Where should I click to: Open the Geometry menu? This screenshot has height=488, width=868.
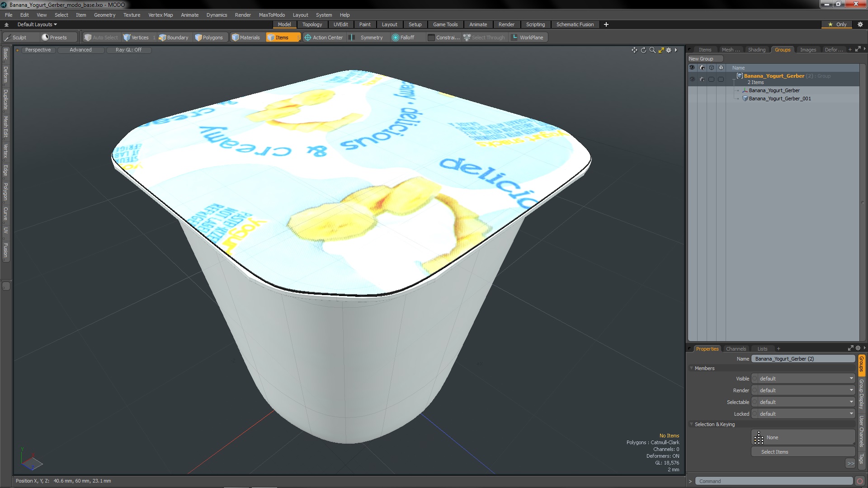point(104,15)
